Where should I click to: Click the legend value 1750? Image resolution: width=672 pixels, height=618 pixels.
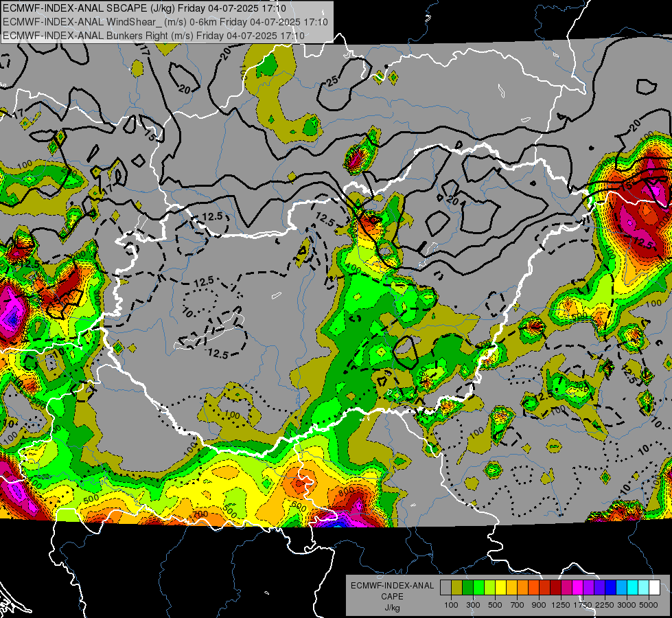(583, 605)
